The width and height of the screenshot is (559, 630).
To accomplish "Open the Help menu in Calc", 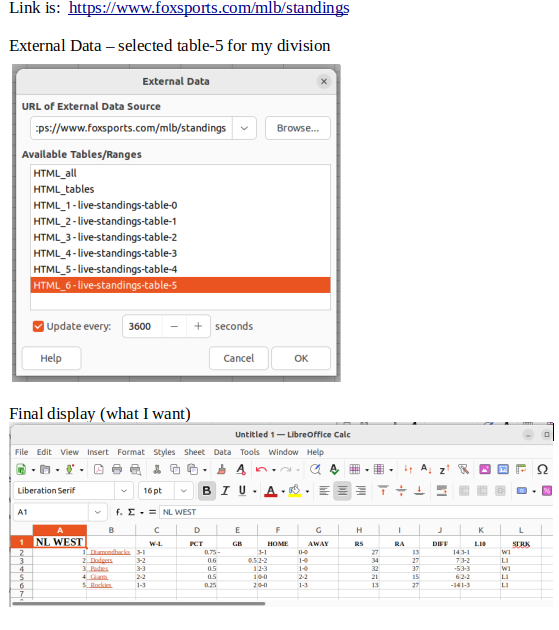I will pyautogui.click(x=315, y=452).
